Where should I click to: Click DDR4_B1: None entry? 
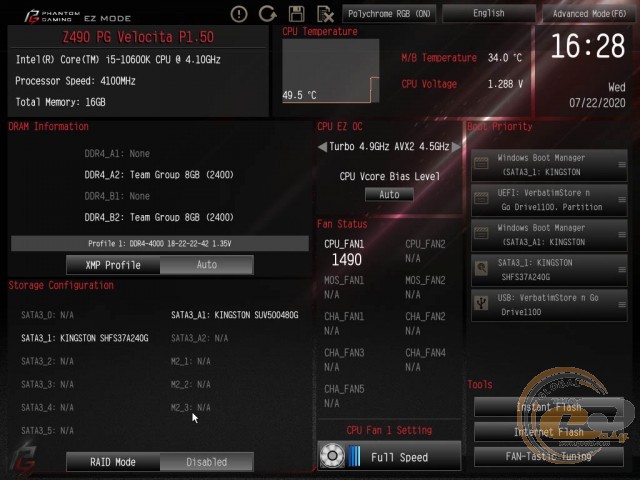coord(117,196)
